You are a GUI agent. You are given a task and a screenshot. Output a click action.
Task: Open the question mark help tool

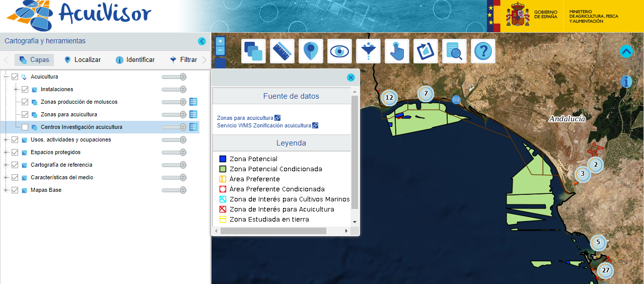[x=483, y=51]
